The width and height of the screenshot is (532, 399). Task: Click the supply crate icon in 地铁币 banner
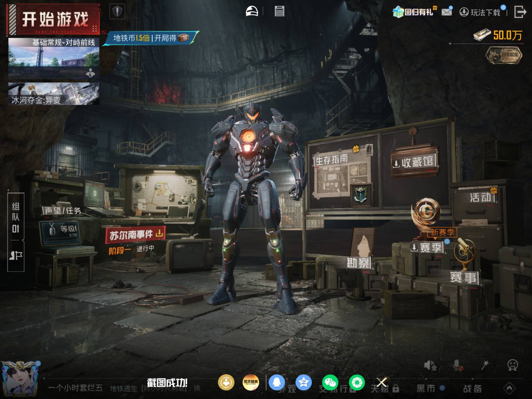coord(183,38)
